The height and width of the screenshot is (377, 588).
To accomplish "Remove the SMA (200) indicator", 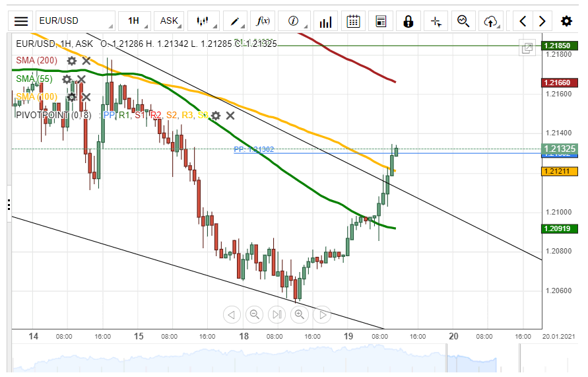I will 86,61.
